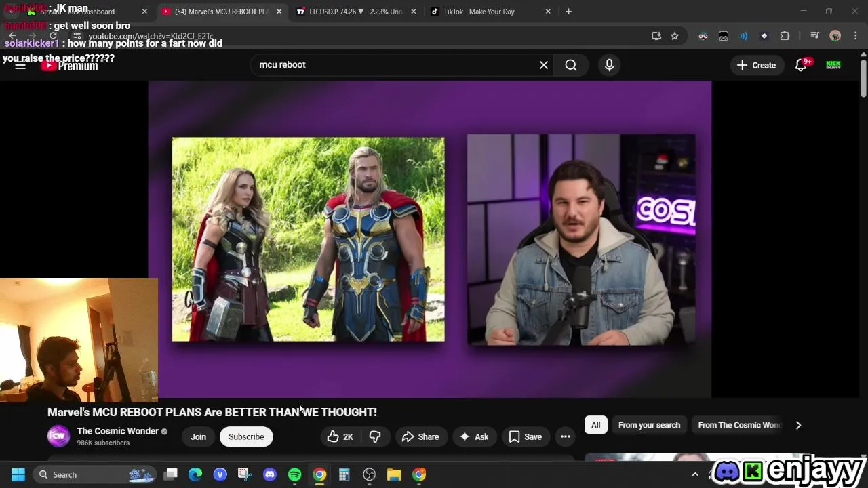Screen dimensions: 868x488
Task: Save the video to a playlist
Action: tap(526, 437)
